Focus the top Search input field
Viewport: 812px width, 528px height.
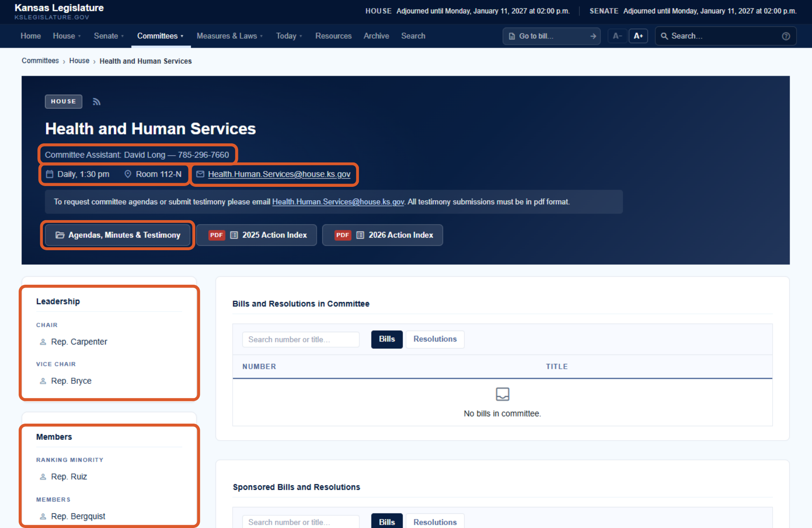coord(726,36)
